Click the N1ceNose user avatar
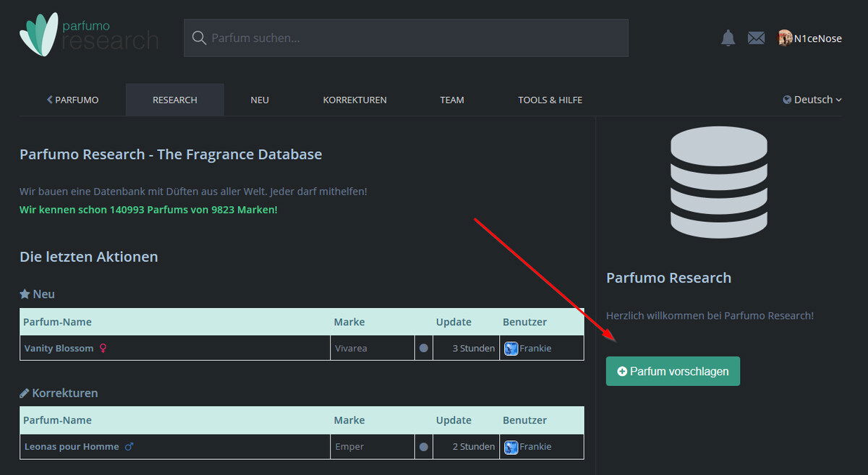The width and height of the screenshot is (868, 475). click(x=785, y=38)
